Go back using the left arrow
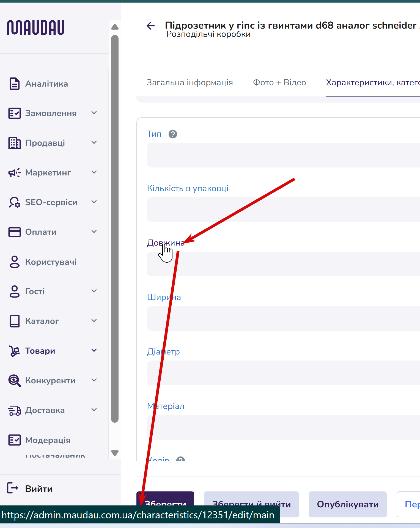This screenshot has width=420, height=528. coord(151,26)
